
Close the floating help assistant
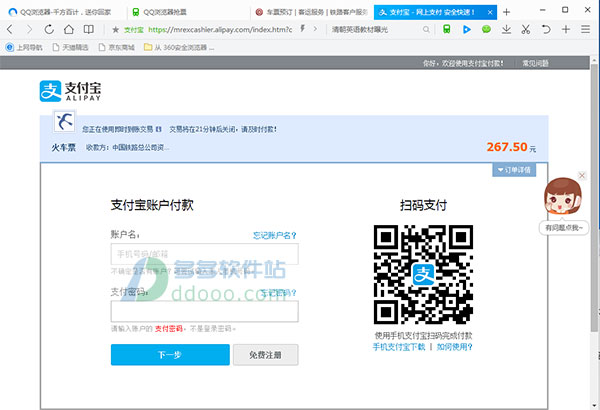pyautogui.click(x=582, y=175)
